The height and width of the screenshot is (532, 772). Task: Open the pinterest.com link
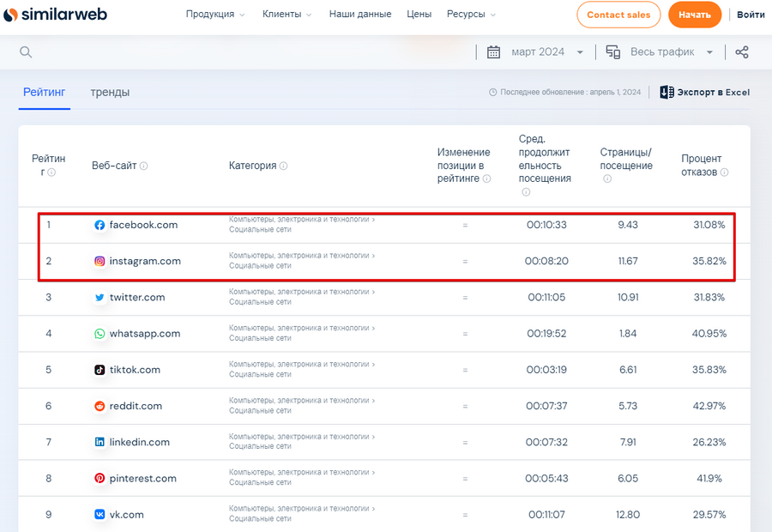[x=142, y=478]
